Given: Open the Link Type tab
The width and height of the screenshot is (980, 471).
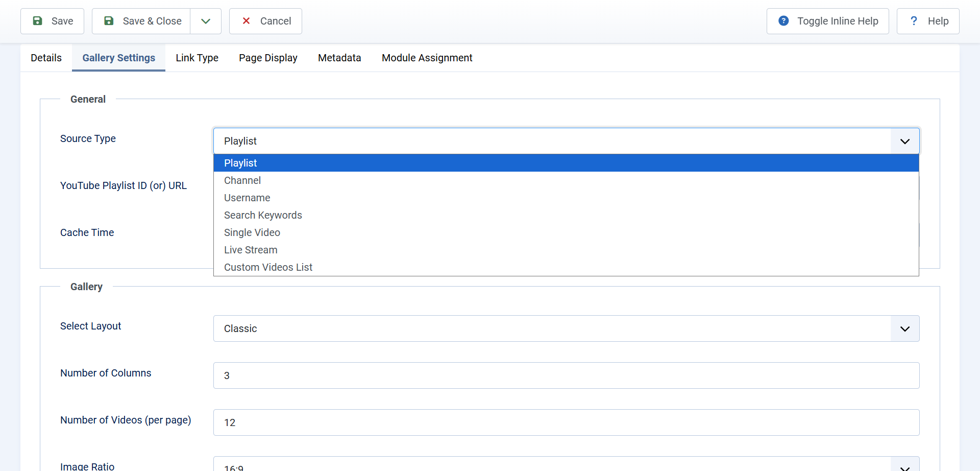Looking at the screenshot, I should coord(197,58).
